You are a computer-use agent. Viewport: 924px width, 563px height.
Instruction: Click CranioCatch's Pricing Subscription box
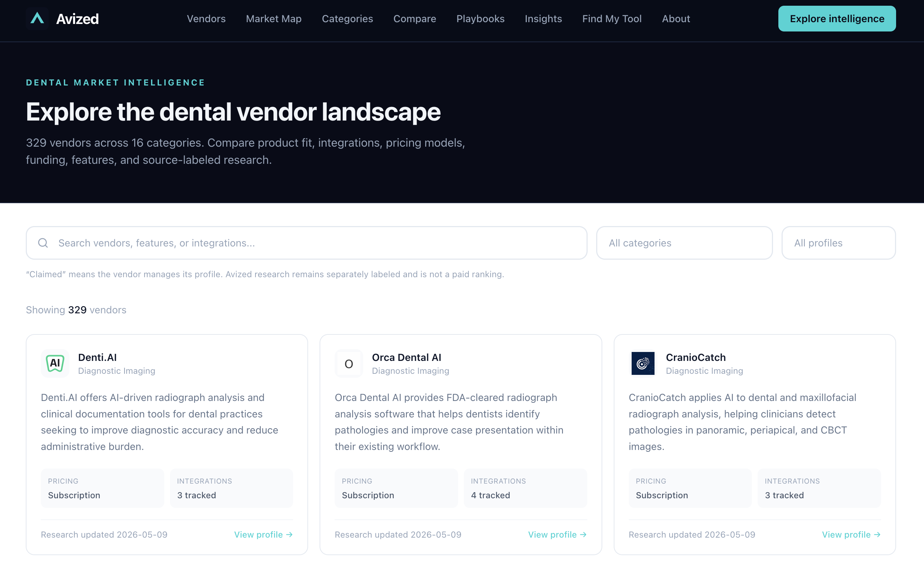pyautogui.click(x=690, y=488)
